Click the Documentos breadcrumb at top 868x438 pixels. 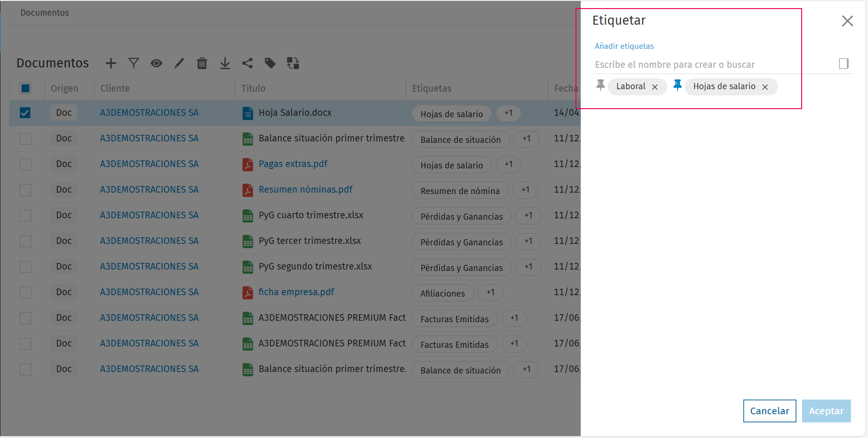(45, 13)
